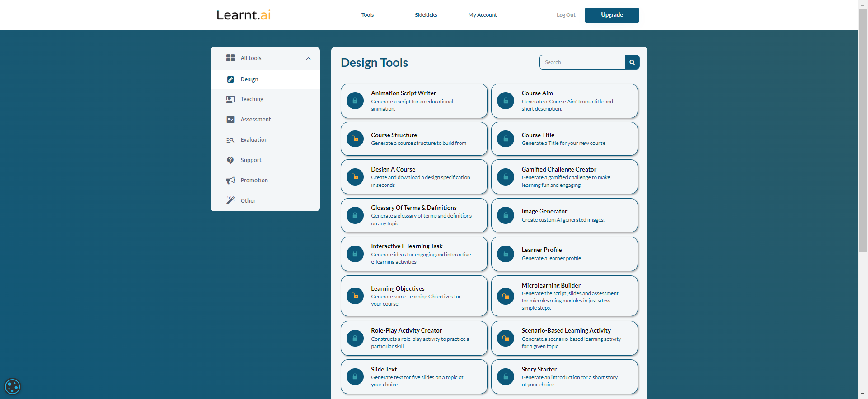Screen dimensions: 868x399
Task: Go to My Account
Action: click(x=482, y=15)
